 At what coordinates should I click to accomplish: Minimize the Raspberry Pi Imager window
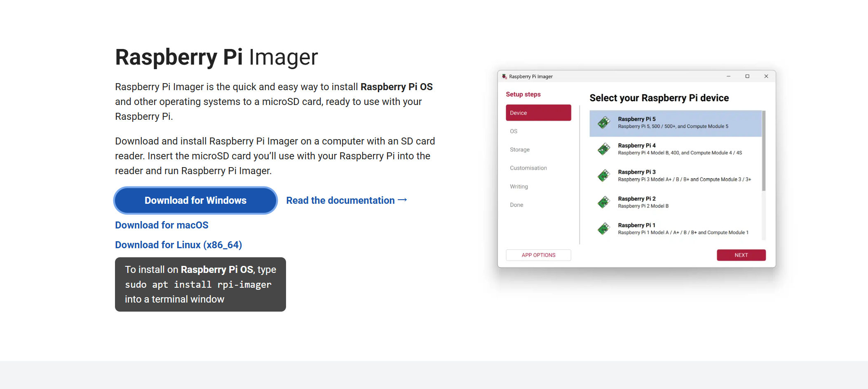point(728,77)
